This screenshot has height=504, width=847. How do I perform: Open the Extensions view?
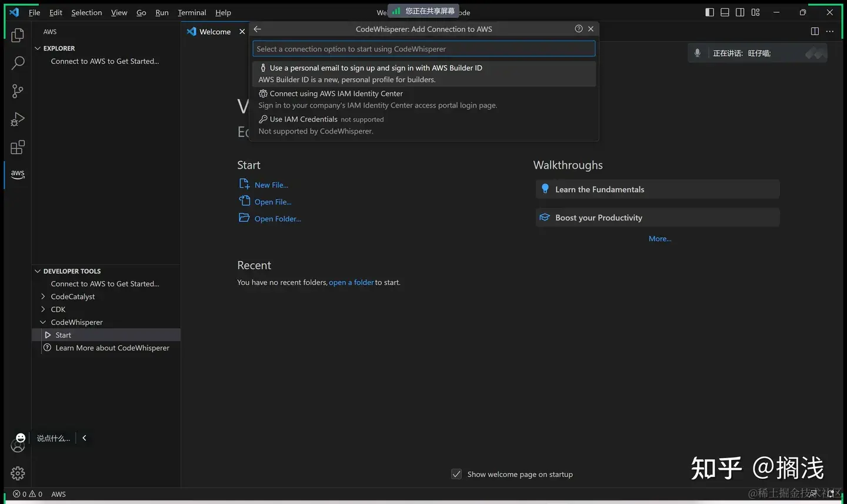[18, 147]
